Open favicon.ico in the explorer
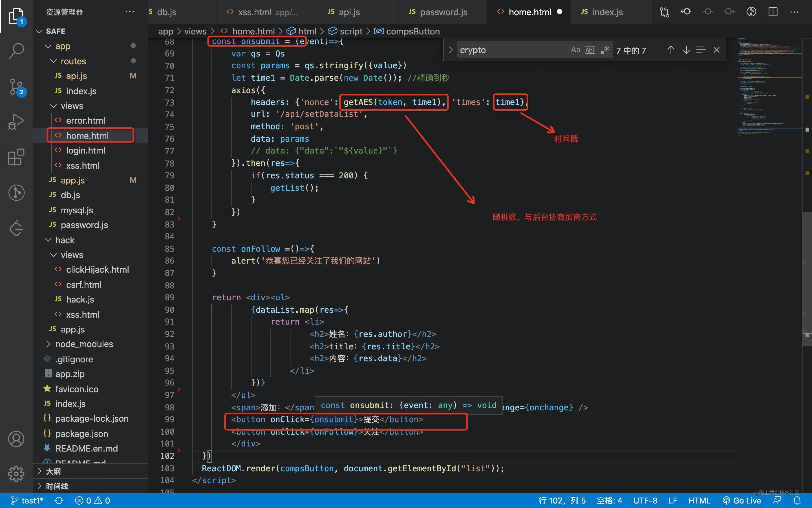Screen dimensions: 812x508 coord(90,389)
